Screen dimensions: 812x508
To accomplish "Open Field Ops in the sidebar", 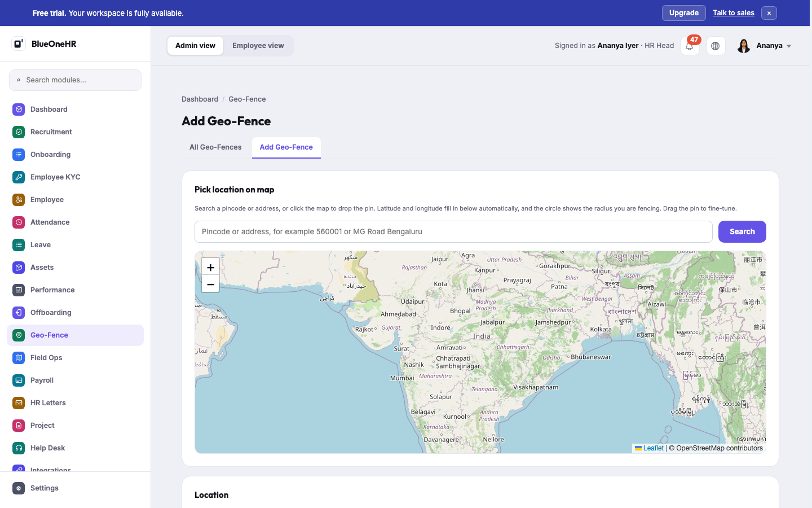I will click(x=75, y=358).
